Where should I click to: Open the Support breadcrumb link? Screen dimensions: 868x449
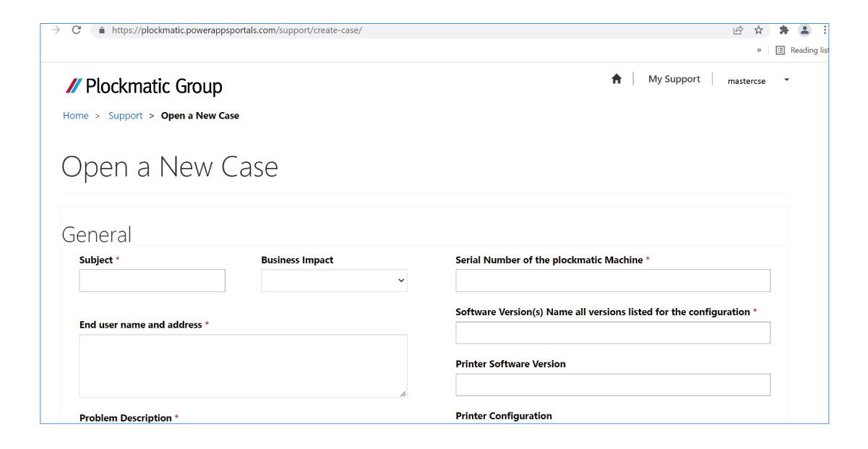pyautogui.click(x=125, y=115)
